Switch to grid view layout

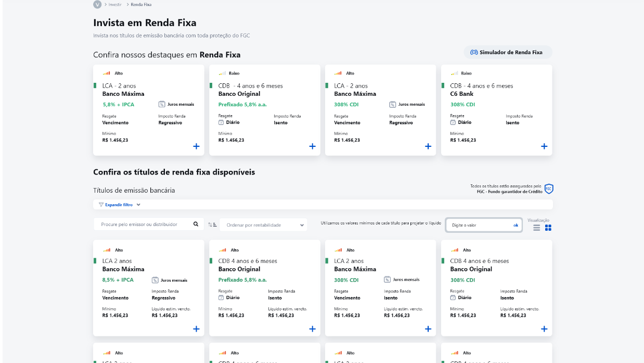548,228
